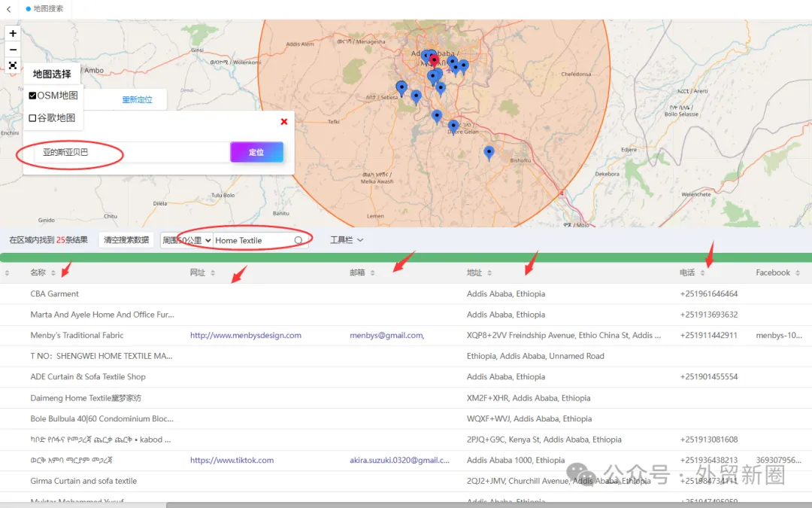The image size is (812, 508).
Task: Click phone number +251911442911
Action: [709, 336]
